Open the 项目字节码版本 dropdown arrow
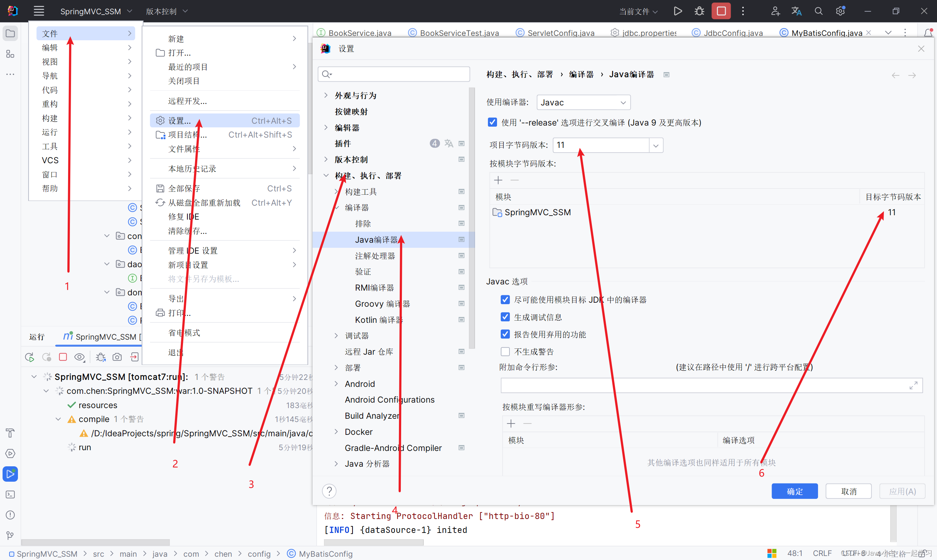This screenshot has width=937, height=560. click(x=656, y=145)
